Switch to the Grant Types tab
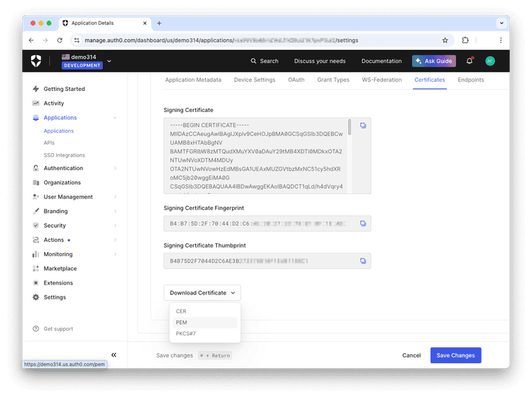Viewport: 532px width, 398px height. click(333, 80)
